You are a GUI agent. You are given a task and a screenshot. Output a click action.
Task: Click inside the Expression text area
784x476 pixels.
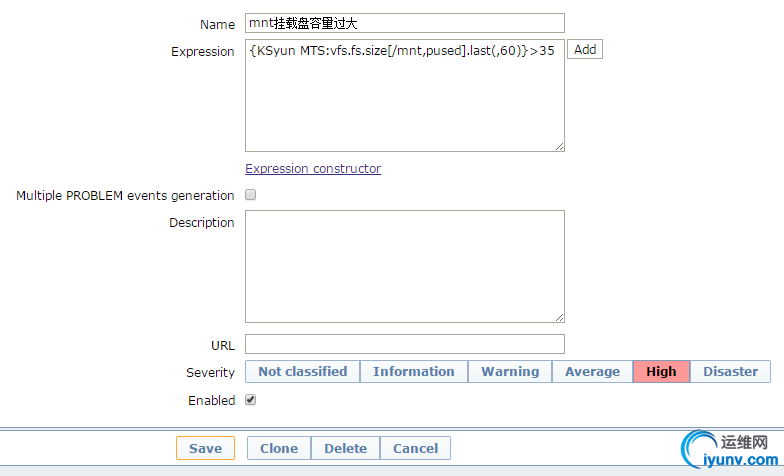tap(404, 100)
